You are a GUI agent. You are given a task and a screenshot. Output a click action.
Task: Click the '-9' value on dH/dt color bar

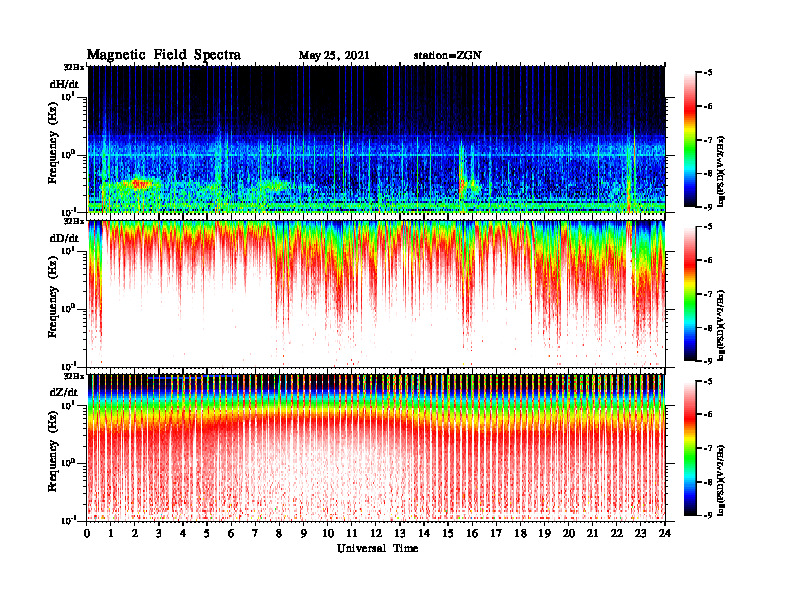(707, 207)
